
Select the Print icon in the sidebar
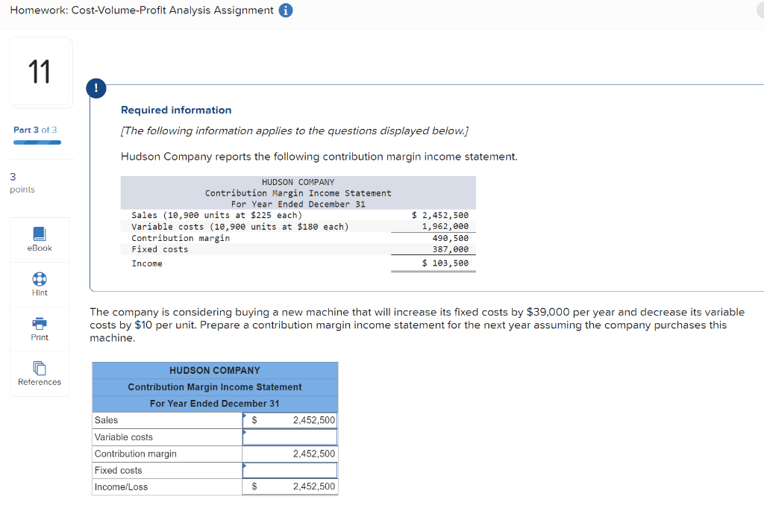[39, 325]
